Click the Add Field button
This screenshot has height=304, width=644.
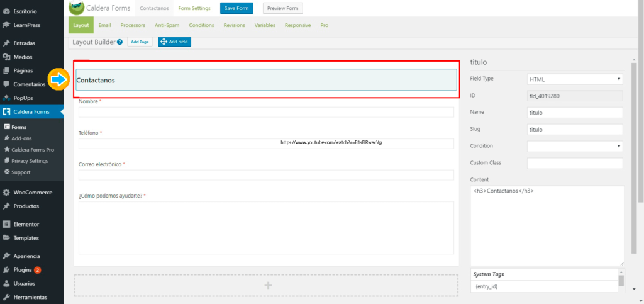point(174,42)
